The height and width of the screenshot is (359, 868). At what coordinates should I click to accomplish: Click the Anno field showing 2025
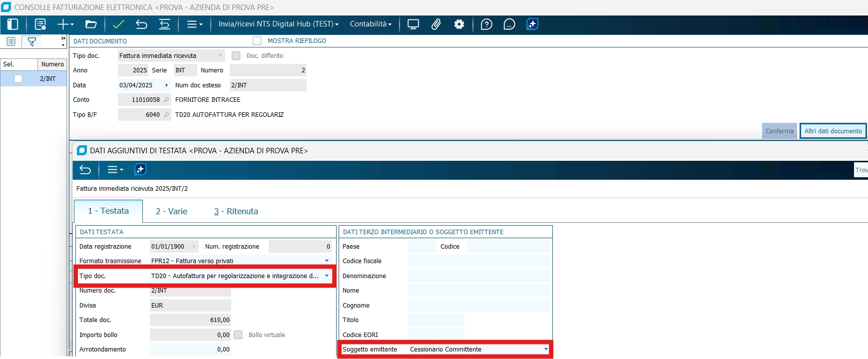click(x=133, y=70)
